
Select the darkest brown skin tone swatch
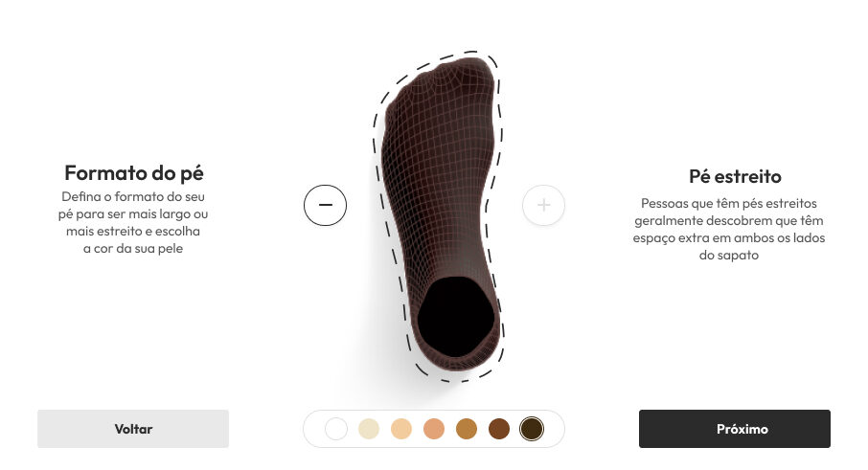[532, 429]
